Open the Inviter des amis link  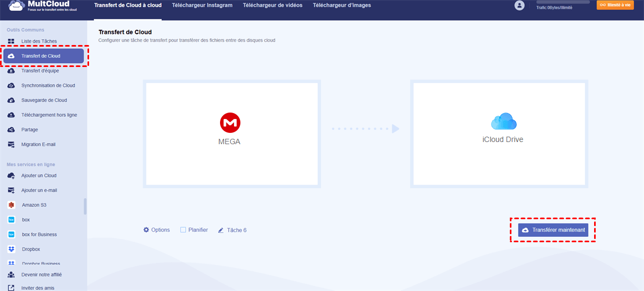[x=38, y=288]
